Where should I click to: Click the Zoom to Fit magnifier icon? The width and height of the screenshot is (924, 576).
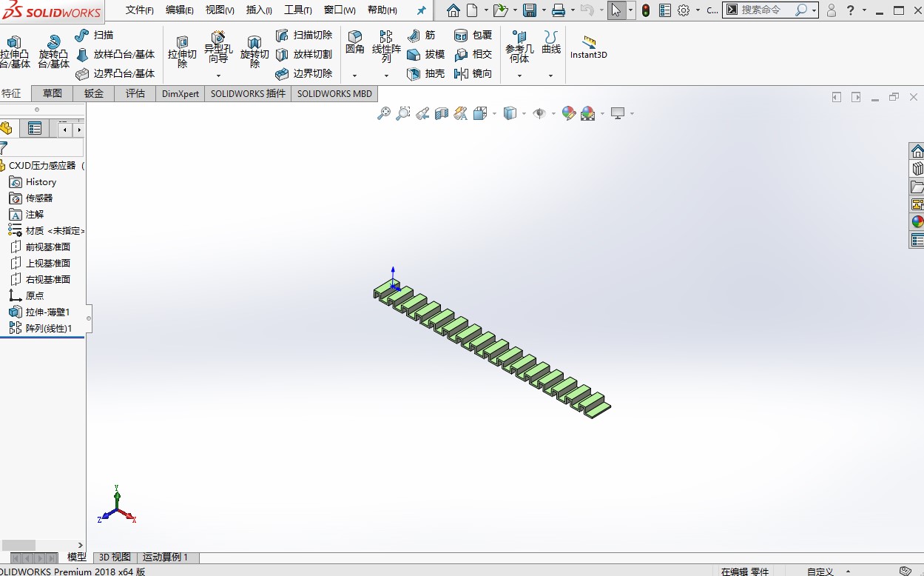(x=384, y=113)
